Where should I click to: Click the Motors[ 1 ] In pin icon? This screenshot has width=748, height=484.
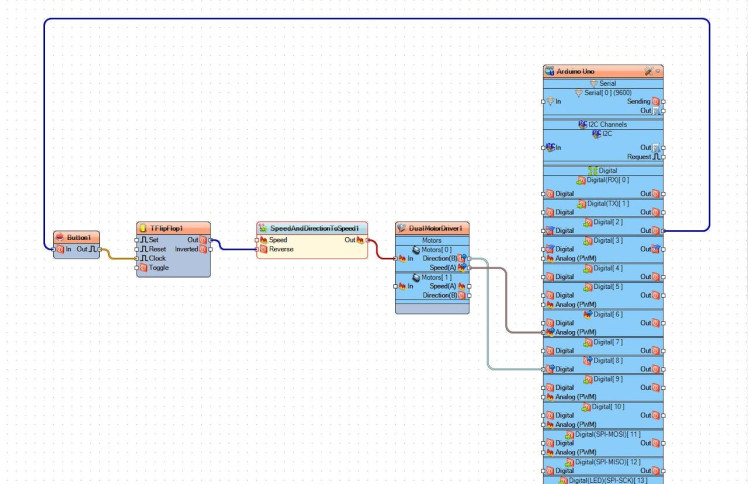pos(402,286)
